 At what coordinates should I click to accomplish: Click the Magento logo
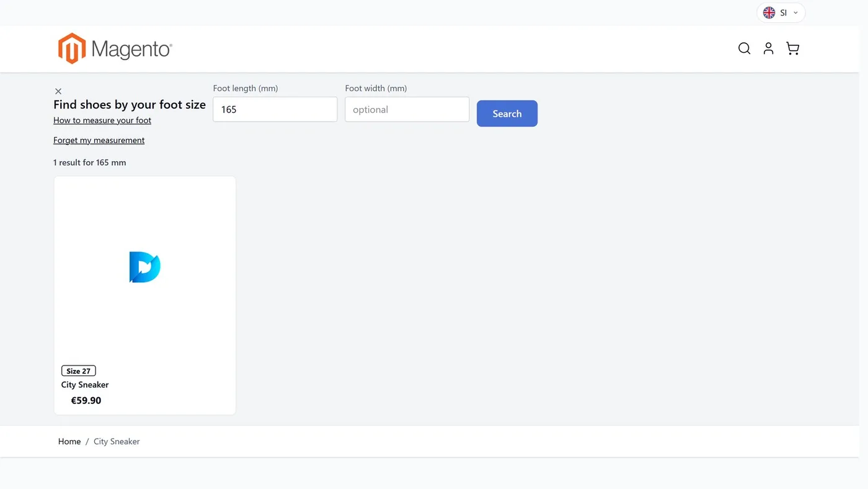(x=115, y=48)
